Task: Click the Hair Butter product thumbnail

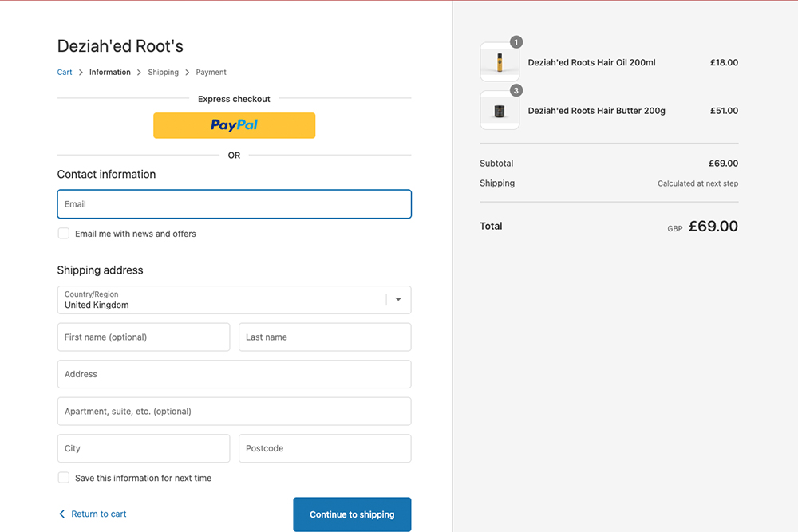Action: point(500,111)
